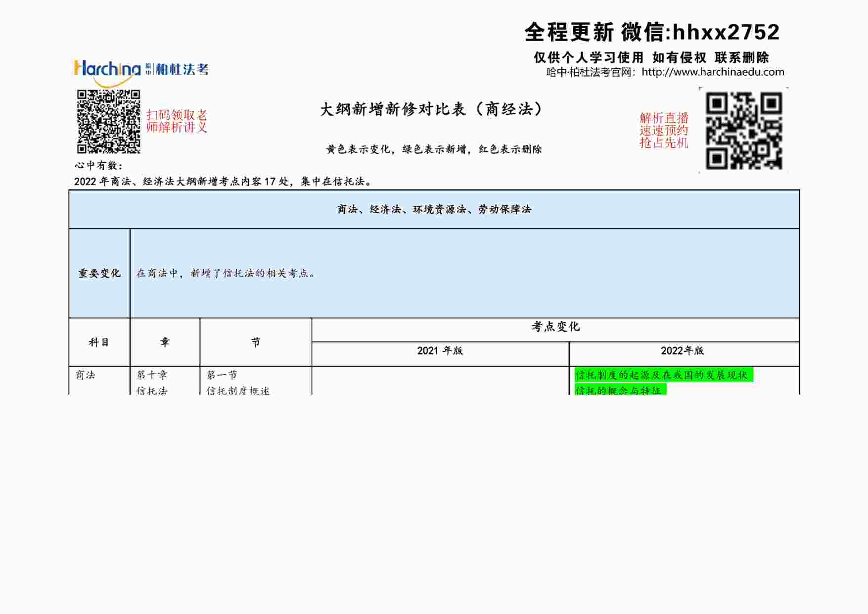The width and height of the screenshot is (868, 614).
Task: Click the cell 在商法中，新增了信托法的相关考点。
Action: 465,273
